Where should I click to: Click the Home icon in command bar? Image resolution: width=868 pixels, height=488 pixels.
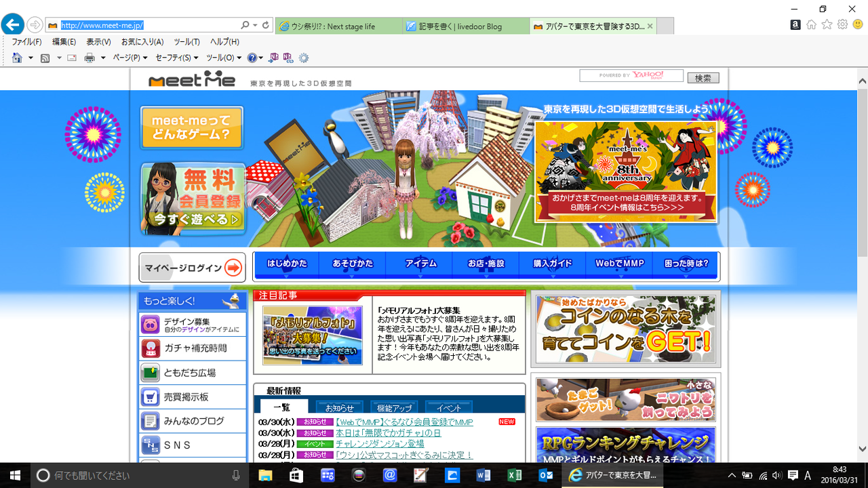click(x=17, y=58)
